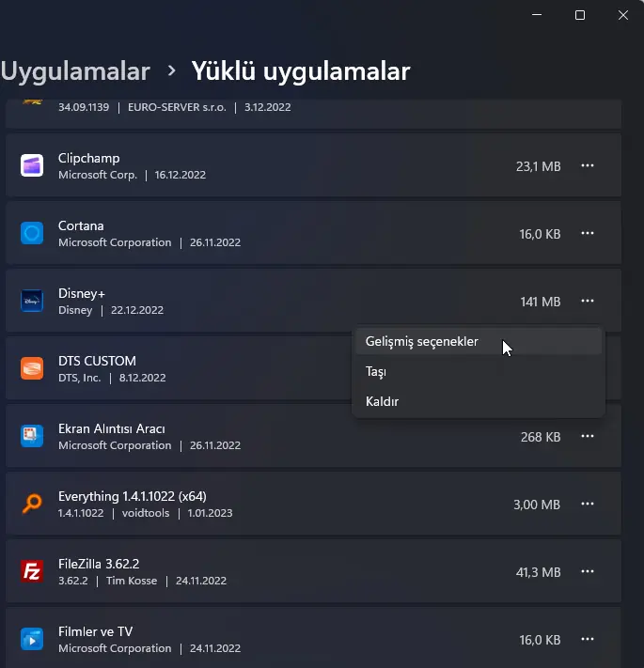Viewport: 644px width, 668px height.
Task: Click the date 22.12.2022 under Disney+
Action: point(137,310)
